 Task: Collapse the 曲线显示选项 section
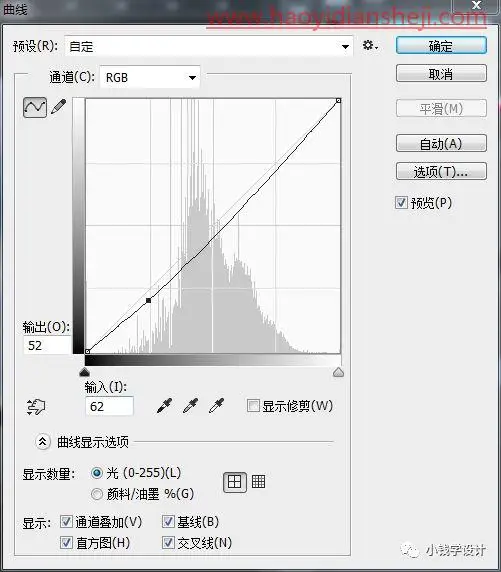point(43,442)
